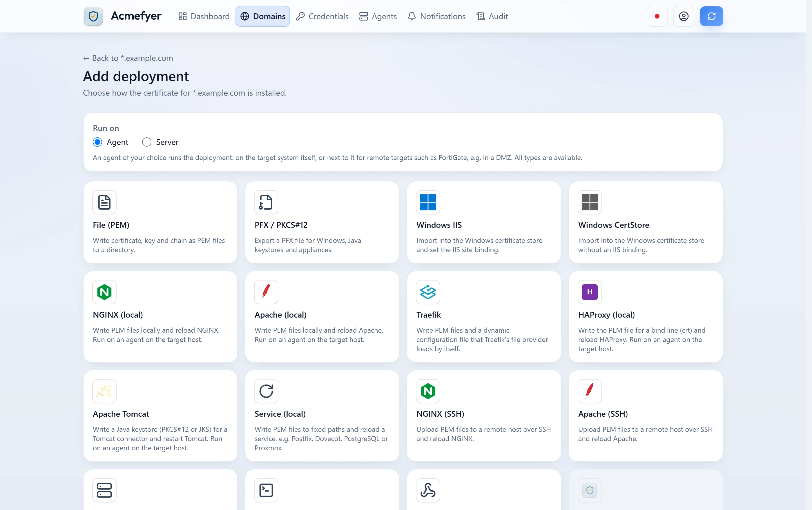Image resolution: width=812 pixels, height=510 pixels.
Task: Click the Windows IIS blue logo
Action: coord(428,202)
